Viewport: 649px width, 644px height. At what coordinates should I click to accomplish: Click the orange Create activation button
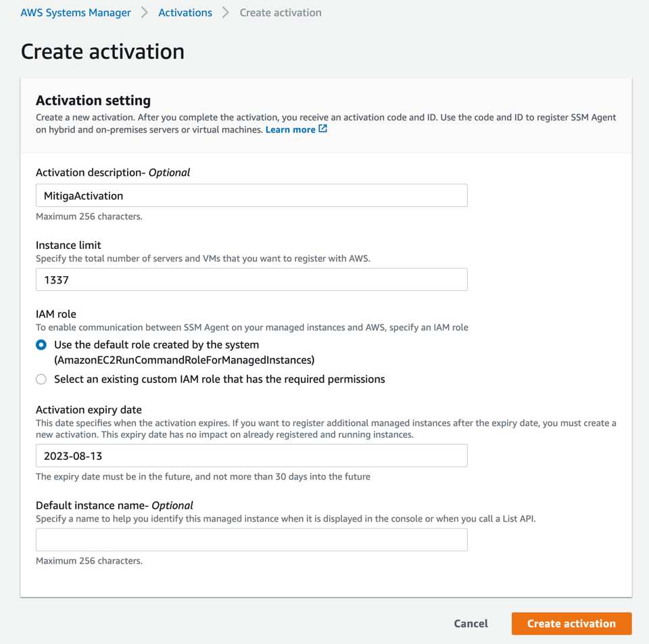pyautogui.click(x=572, y=624)
